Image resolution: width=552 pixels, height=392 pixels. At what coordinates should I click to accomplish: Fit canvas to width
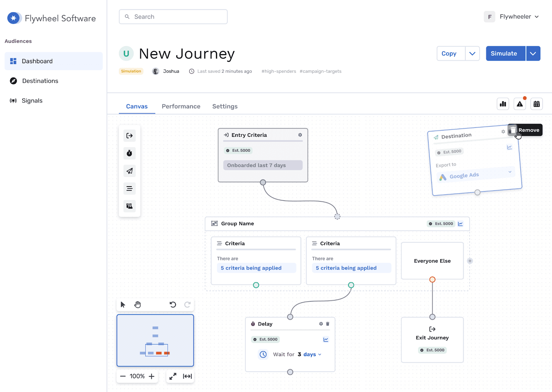coord(187,376)
